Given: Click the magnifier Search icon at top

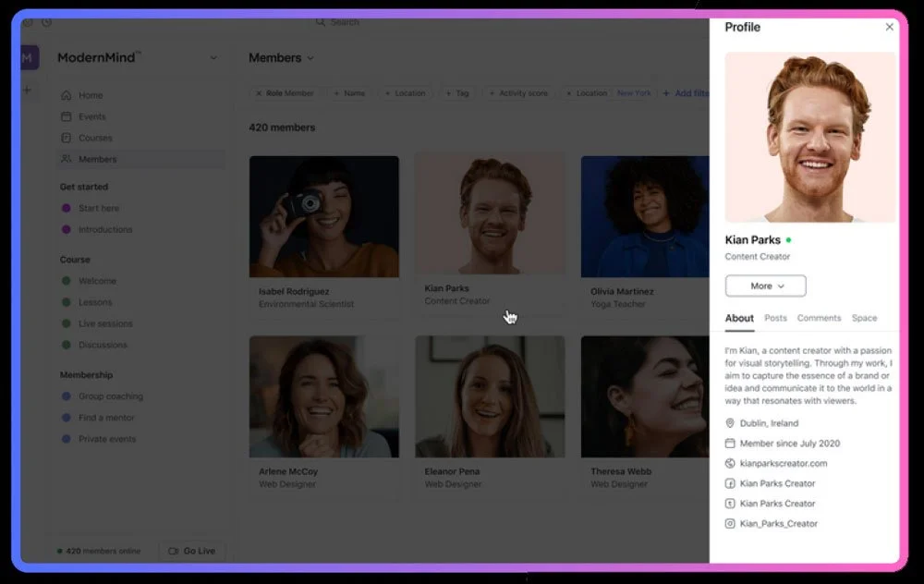Looking at the screenshot, I should pos(320,22).
